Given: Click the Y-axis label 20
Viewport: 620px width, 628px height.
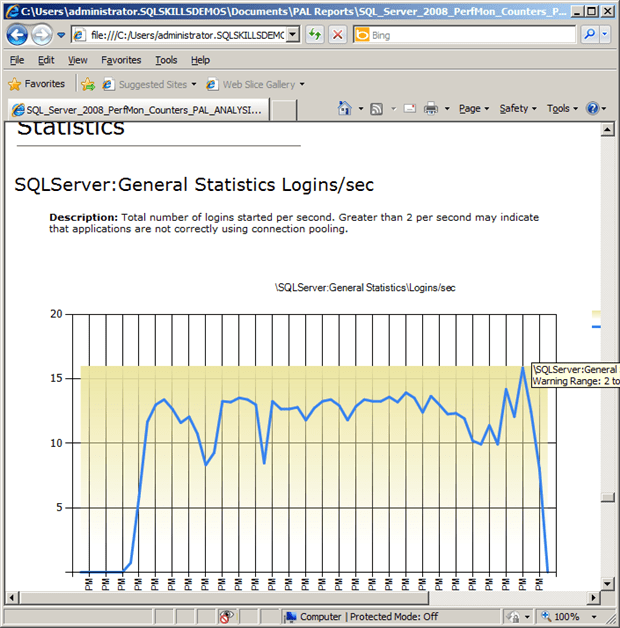Looking at the screenshot, I should tap(56, 314).
